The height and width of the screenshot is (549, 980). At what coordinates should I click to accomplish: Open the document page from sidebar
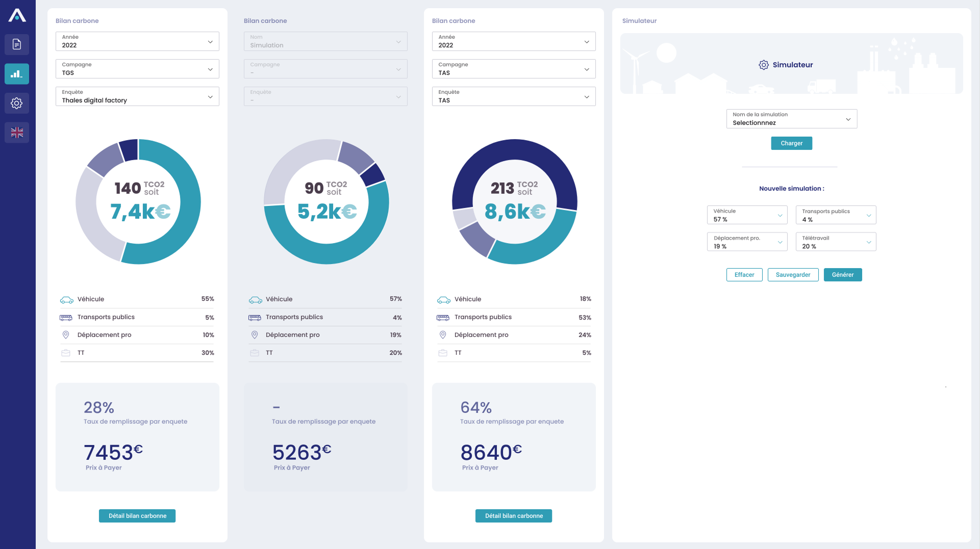tap(17, 44)
